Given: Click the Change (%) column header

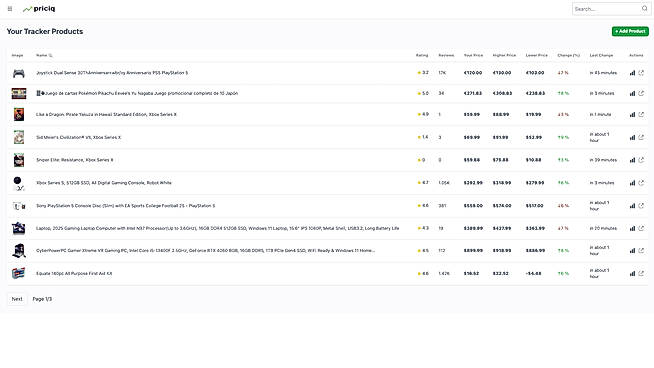Looking at the screenshot, I should point(568,55).
